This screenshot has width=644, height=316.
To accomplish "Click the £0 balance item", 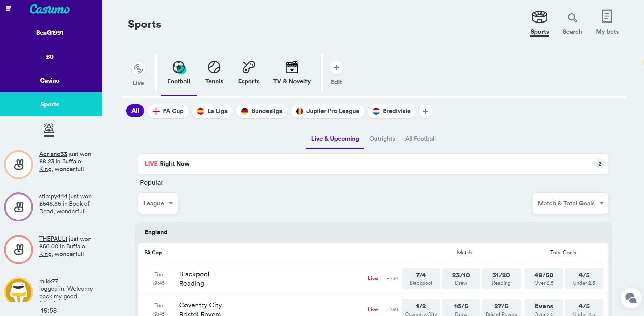I will point(50,57).
